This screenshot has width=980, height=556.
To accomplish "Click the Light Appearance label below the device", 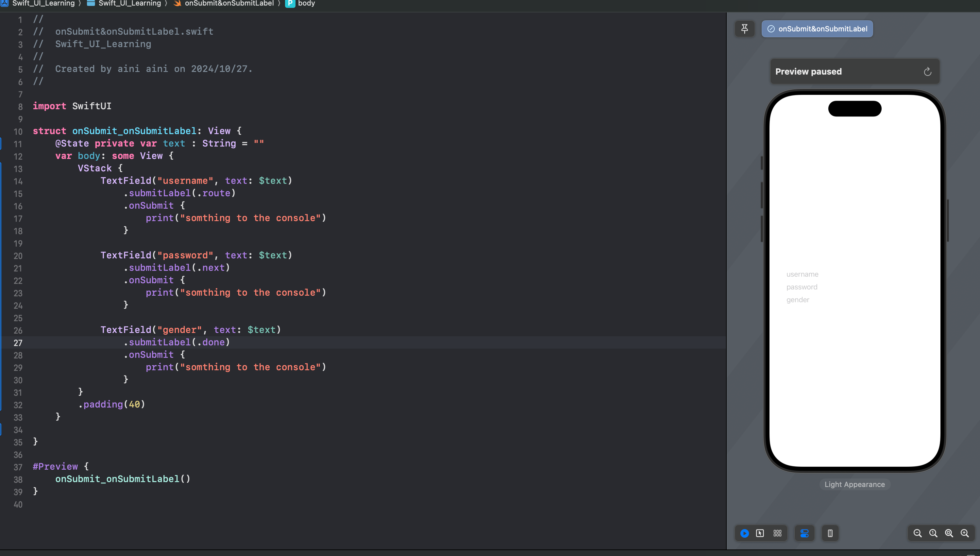I will [854, 484].
